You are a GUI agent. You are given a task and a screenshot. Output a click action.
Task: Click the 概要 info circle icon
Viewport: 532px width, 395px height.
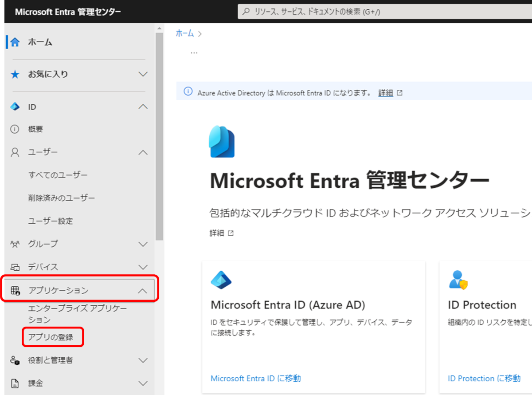(x=15, y=129)
